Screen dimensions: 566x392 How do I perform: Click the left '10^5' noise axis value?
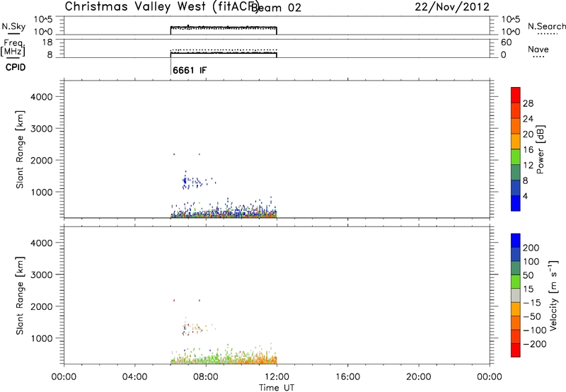(x=43, y=19)
